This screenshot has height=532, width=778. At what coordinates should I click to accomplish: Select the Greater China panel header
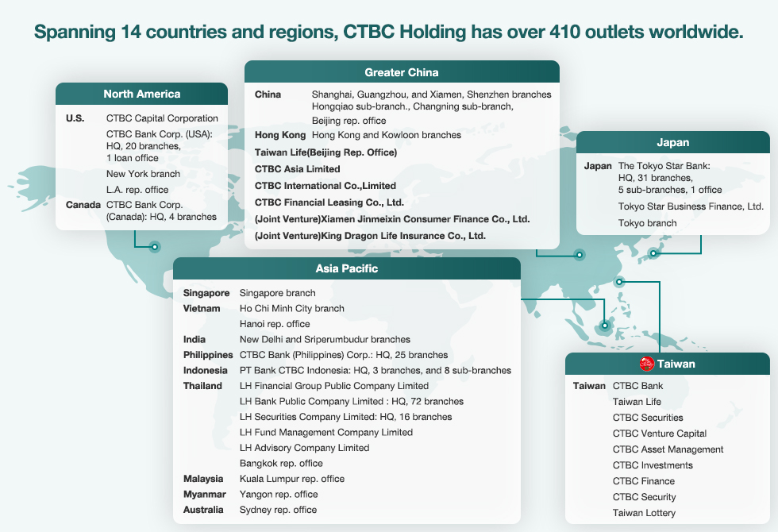pyautogui.click(x=402, y=72)
